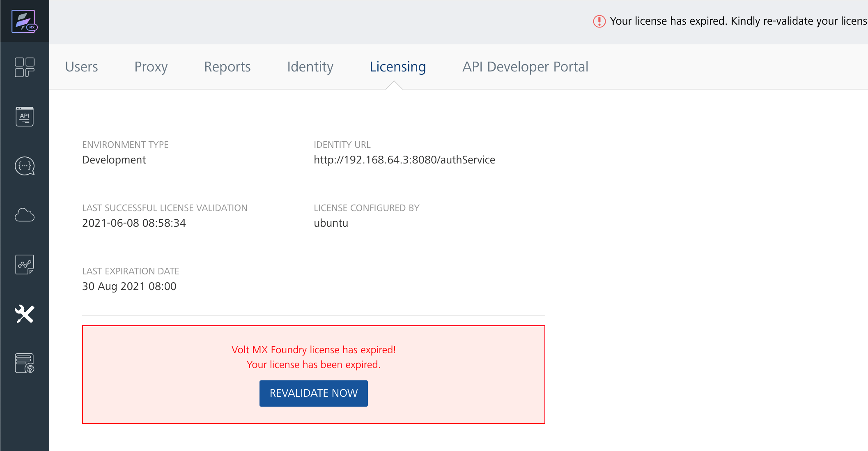This screenshot has width=868, height=451.
Task: Switch to the Proxy tab
Action: tap(151, 67)
